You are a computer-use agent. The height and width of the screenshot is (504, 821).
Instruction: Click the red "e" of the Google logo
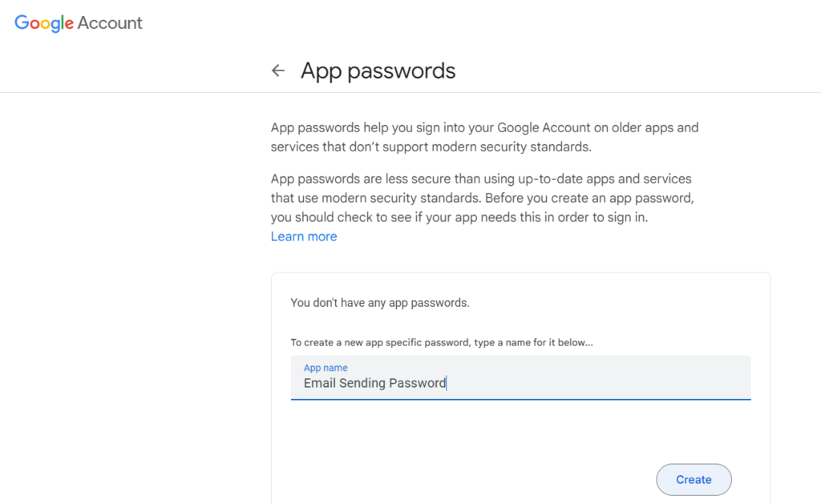[69, 25]
